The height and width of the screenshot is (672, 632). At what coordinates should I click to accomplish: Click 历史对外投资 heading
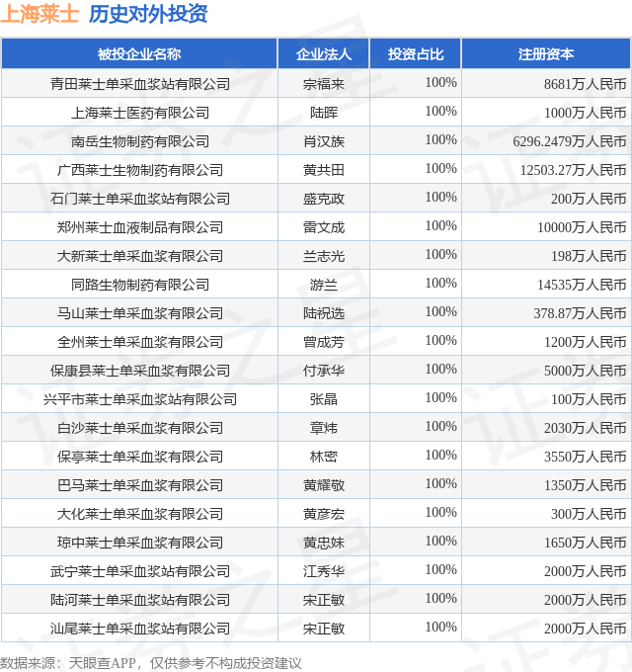point(148,14)
